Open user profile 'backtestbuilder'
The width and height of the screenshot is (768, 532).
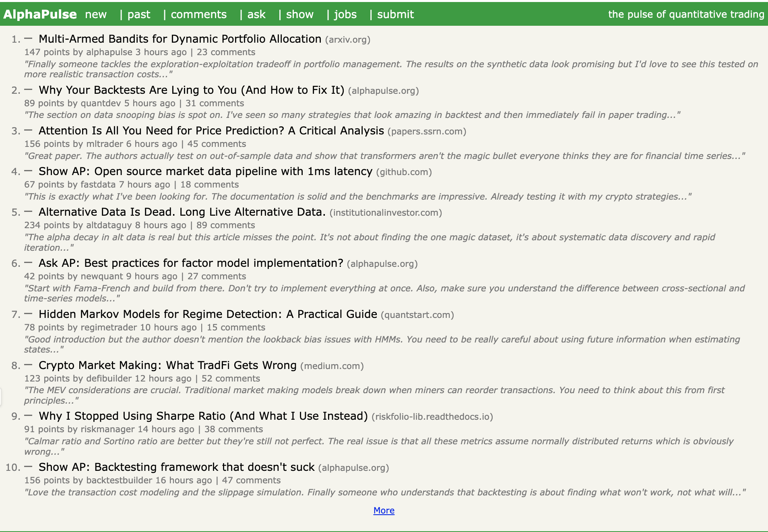(119, 480)
